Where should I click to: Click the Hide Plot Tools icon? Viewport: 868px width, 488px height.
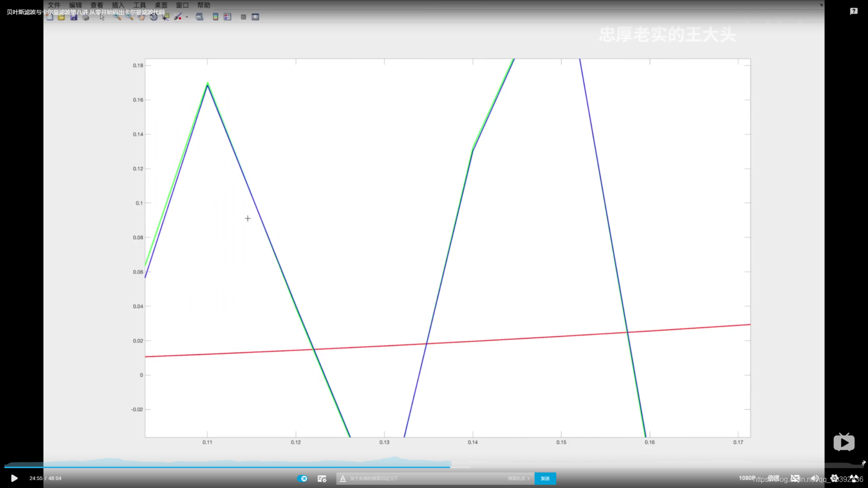(243, 17)
